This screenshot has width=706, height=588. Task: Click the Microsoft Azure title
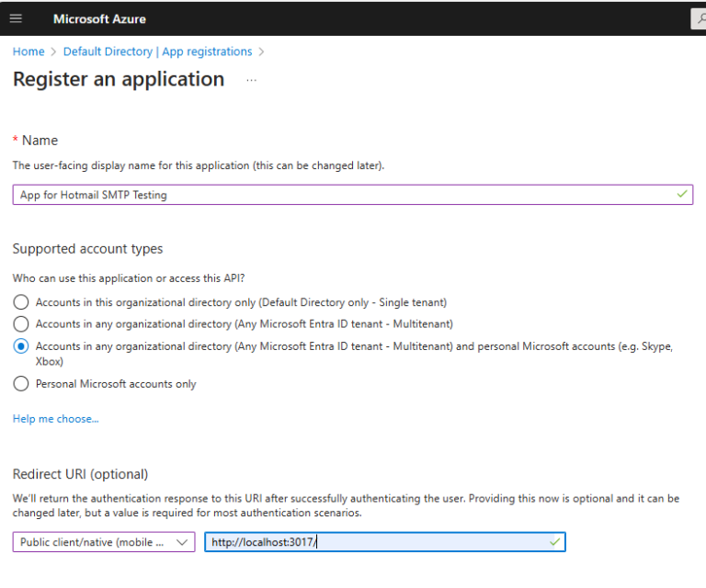pyautogui.click(x=99, y=19)
